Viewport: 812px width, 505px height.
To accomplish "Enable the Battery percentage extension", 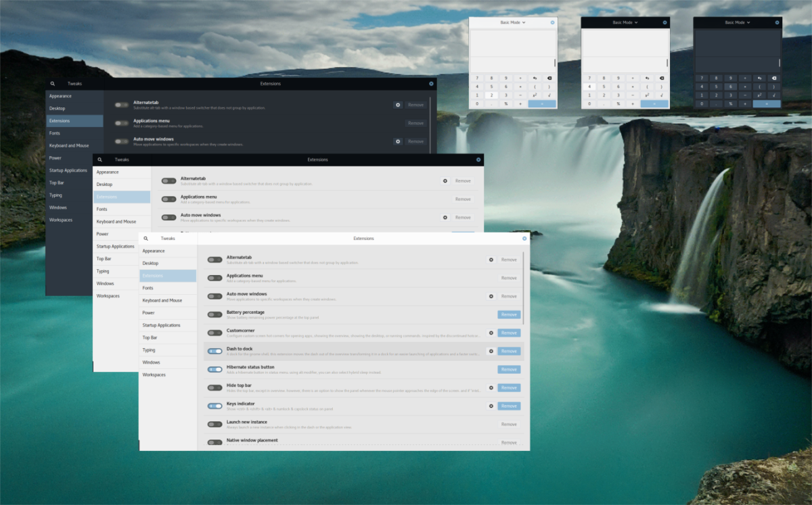I will point(215,314).
